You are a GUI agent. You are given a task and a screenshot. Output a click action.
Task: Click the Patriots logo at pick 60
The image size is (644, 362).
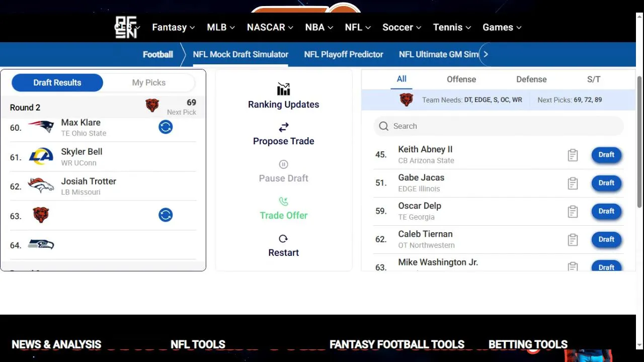coord(41,127)
